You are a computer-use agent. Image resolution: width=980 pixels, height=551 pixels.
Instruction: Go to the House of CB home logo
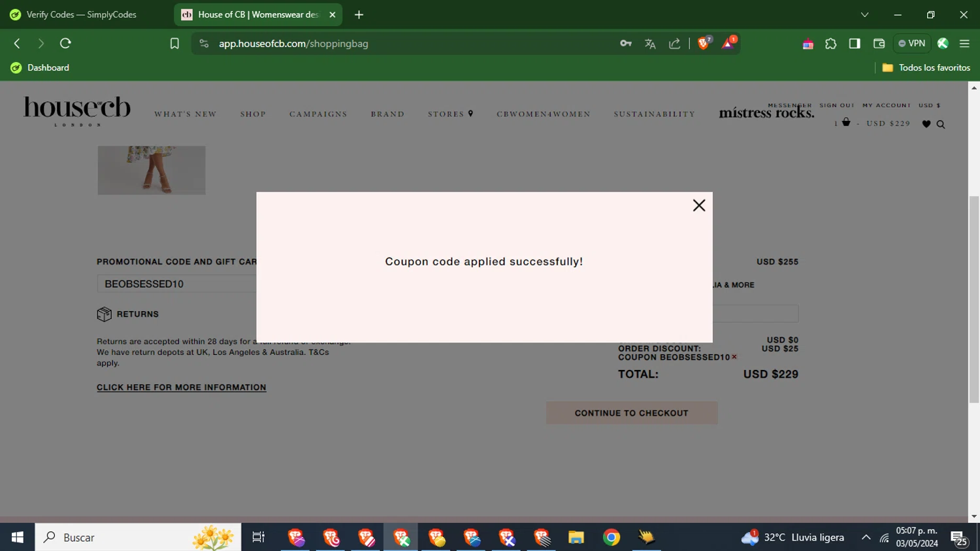[x=77, y=111]
